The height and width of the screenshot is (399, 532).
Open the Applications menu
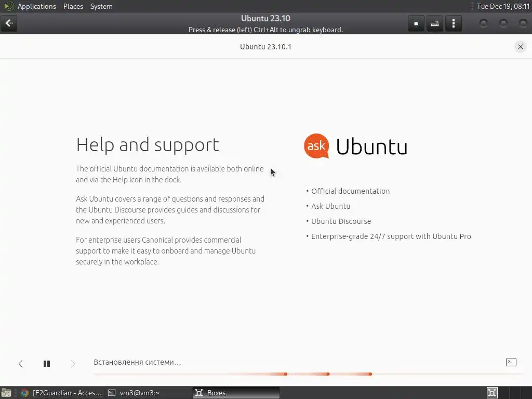[37, 6]
